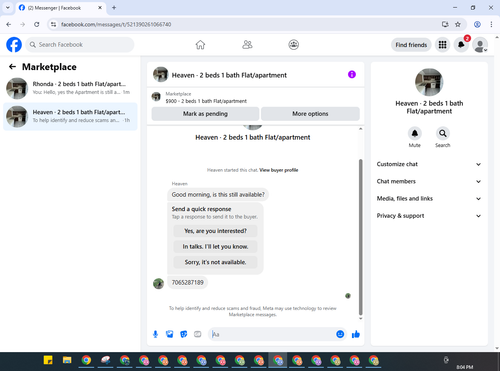Open the Notifications bell icon
This screenshot has width=500, height=371.
(461, 45)
